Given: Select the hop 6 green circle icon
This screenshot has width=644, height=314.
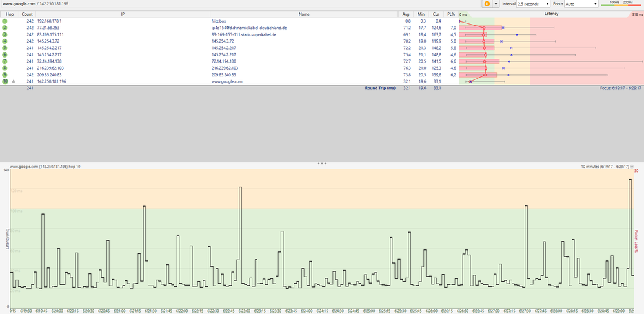Looking at the screenshot, I should (x=5, y=54).
